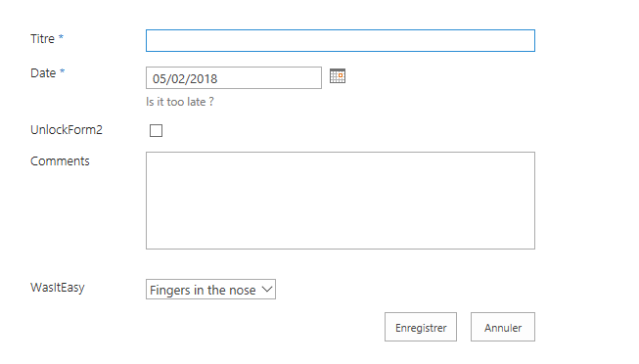This screenshot has width=639, height=364.
Task: Click the Date field showing 05/02/2018
Action: [234, 78]
